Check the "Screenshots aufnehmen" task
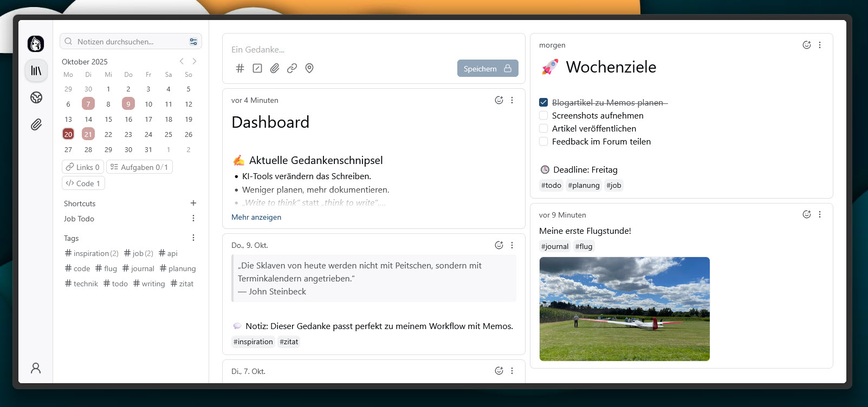The width and height of the screenshot is (868, 407). (543, 115)
